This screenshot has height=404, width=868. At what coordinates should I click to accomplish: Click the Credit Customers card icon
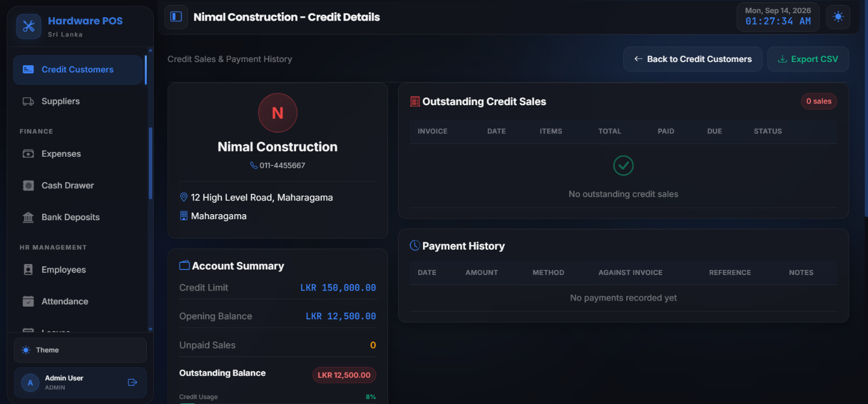click(x=28, y=70)
